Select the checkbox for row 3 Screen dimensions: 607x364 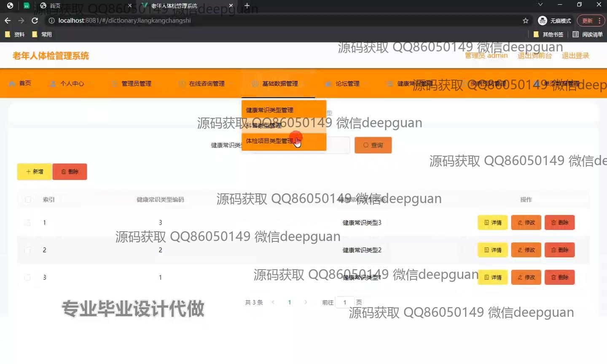tap(28, 278)
